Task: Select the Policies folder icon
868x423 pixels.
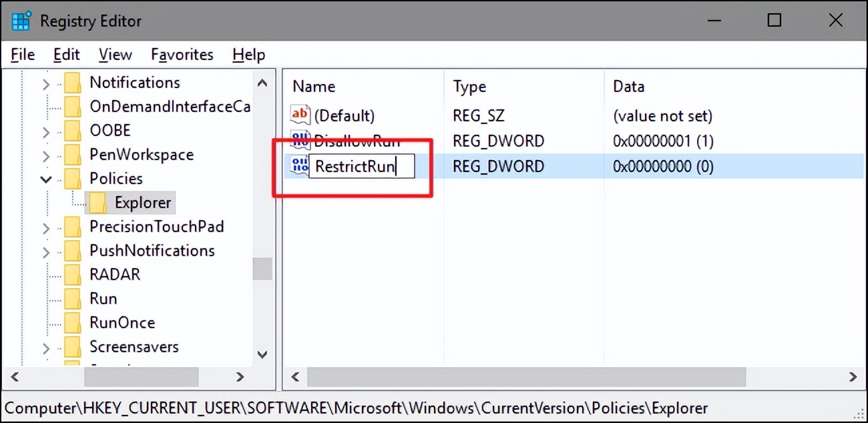Action: click(x=73, y=178)
